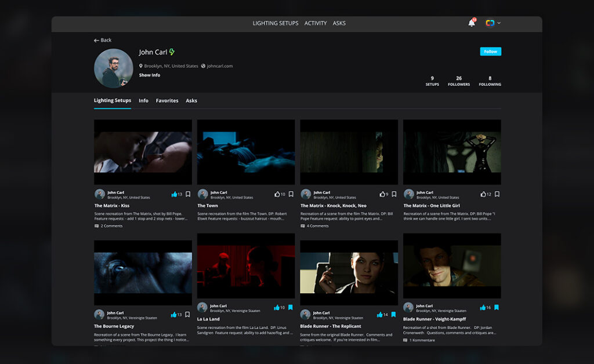Screen dimensions: 594x364
Task: Unlike the La La Land setup
Action: pyautogui.click(x=277, y=307)
